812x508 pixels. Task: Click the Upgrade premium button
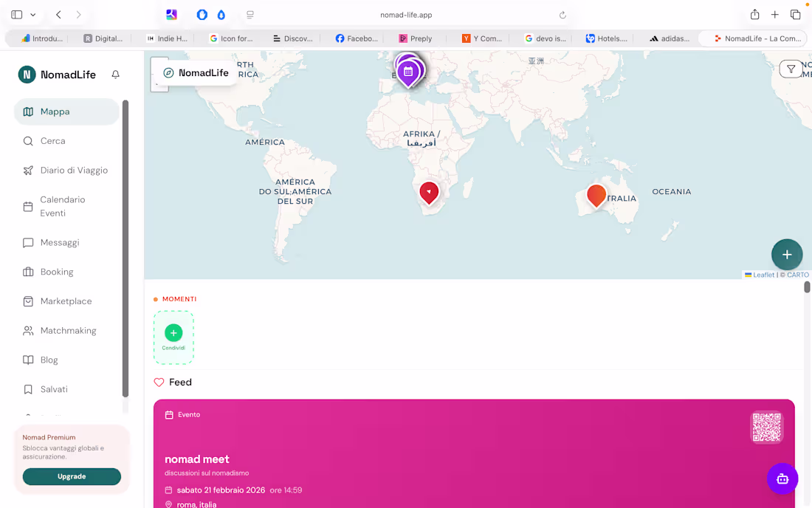(72, 476)
